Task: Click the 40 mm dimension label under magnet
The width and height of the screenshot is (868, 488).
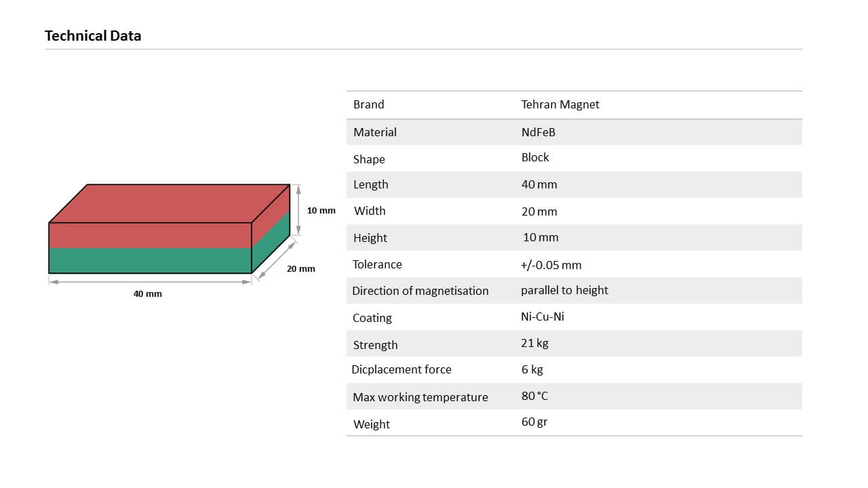Action: [x=147, y=293]
